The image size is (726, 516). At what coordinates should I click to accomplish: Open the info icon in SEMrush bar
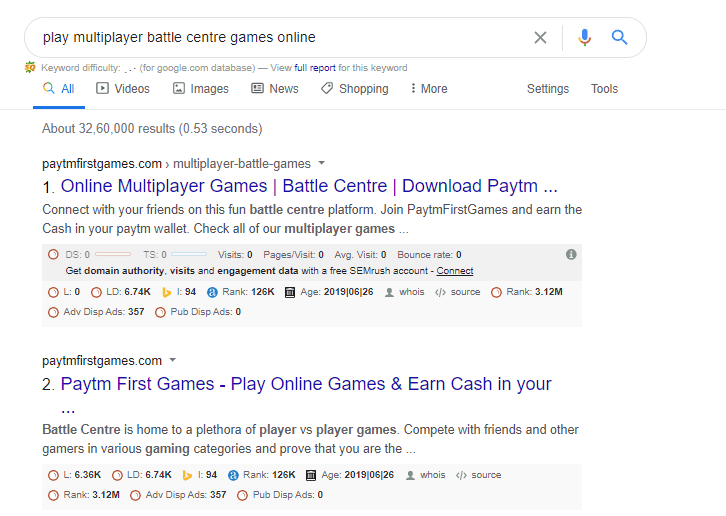tap(571, 254)
